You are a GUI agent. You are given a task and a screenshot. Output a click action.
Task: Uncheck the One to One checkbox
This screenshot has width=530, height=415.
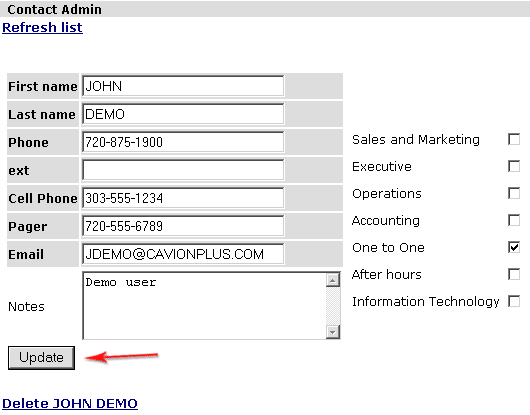click(x=514, y=247)
